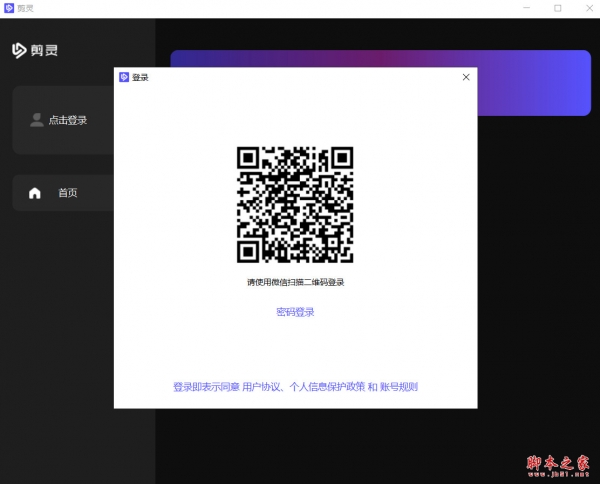Click the 请使用微信扫描二维码登录 prompt text
The height and width of the screenshot is (484, 600).
295,283
